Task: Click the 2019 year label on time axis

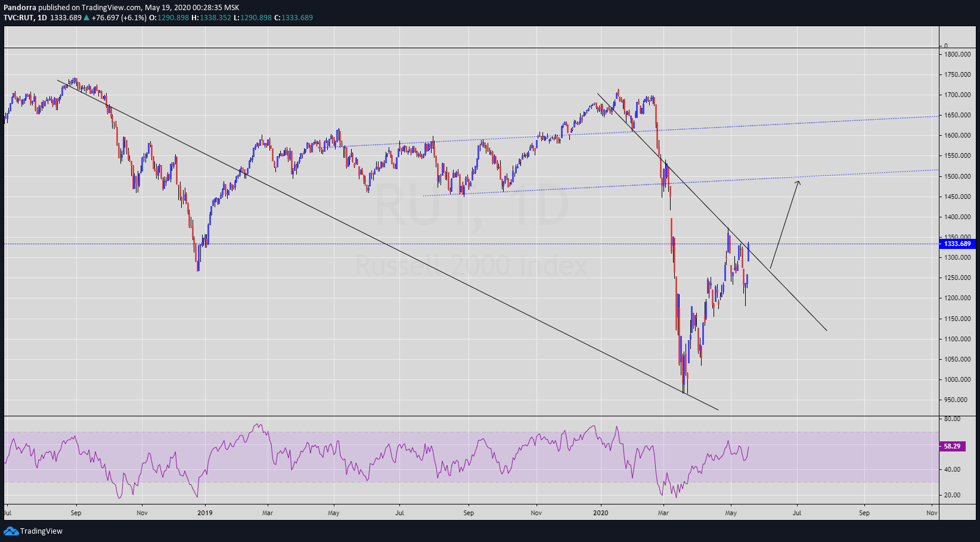Action: pos(204,513)
